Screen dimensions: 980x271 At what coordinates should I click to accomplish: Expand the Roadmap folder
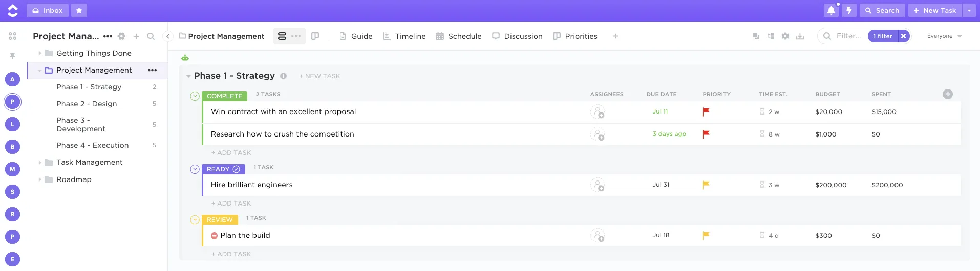[40, 179]
